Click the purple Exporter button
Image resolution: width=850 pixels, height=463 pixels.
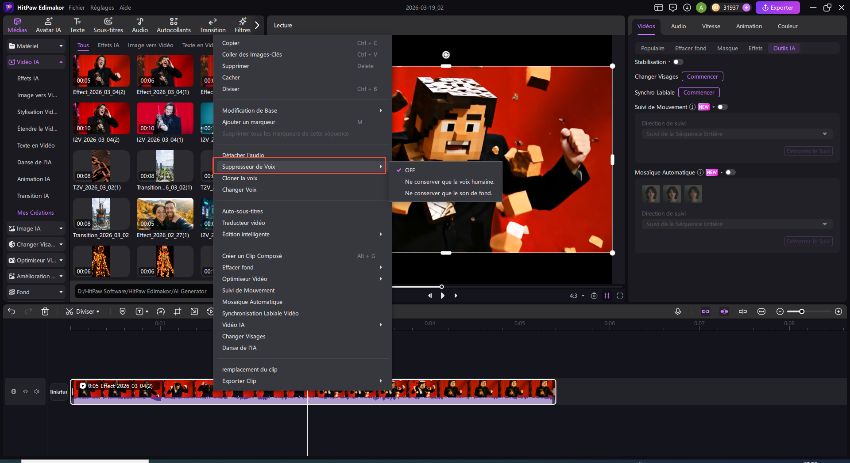777,7
